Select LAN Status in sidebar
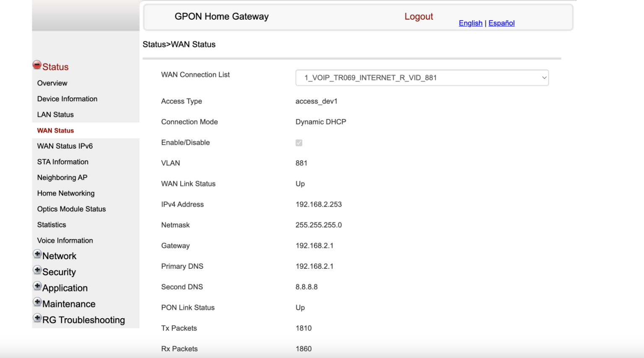Viewport: 644px width, 358px height. point(55,115)
